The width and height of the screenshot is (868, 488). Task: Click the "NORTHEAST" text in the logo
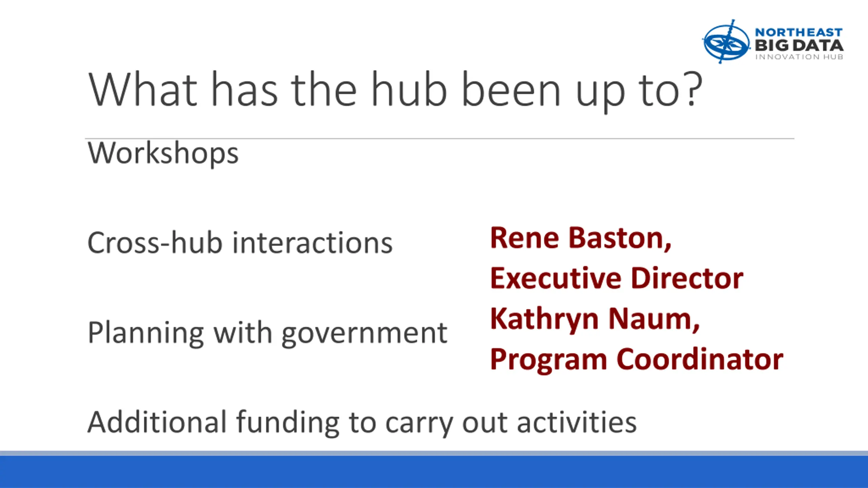click(798, 33)
